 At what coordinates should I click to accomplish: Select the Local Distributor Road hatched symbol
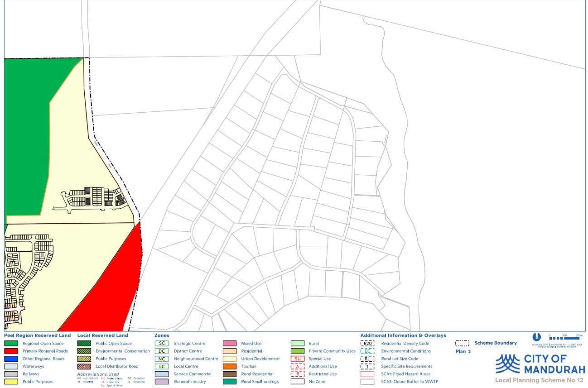point(85,366)
